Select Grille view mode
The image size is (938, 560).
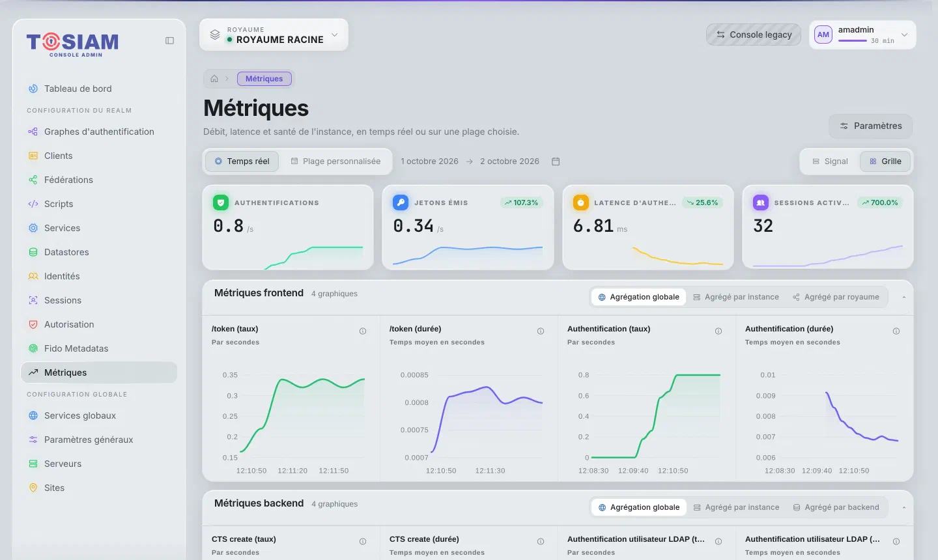(885, 161)
